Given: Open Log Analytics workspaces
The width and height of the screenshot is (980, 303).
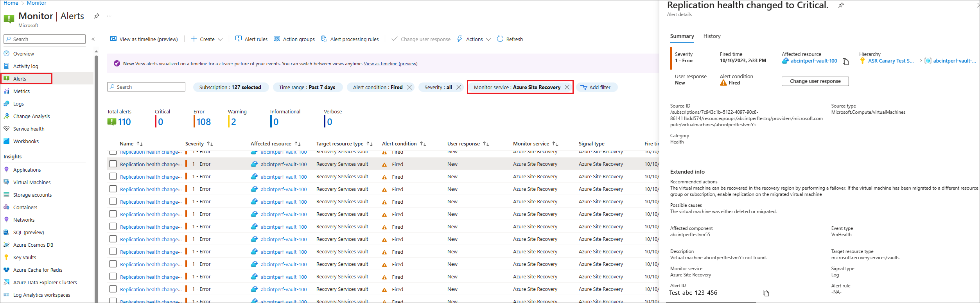Looking at the screenshot, I should (x=41, y=295).
